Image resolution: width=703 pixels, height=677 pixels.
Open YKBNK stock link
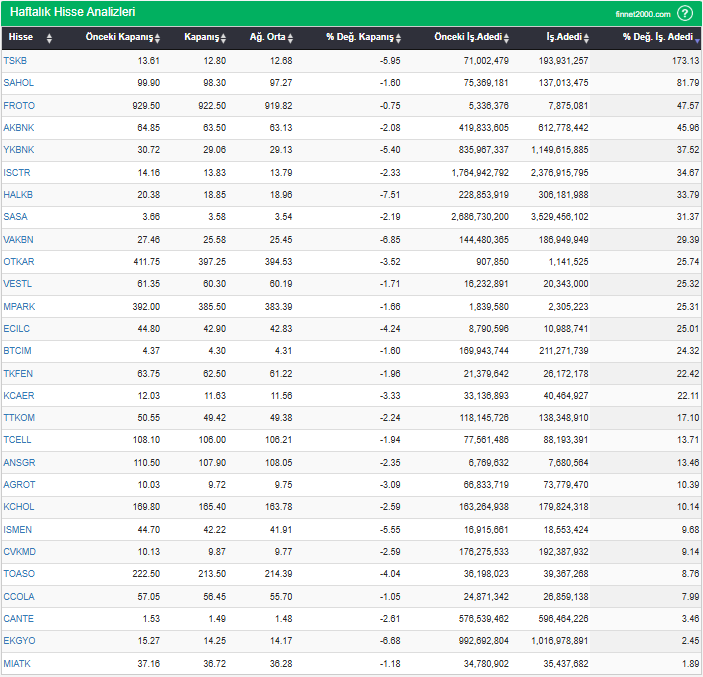click(x=18, y=149)
